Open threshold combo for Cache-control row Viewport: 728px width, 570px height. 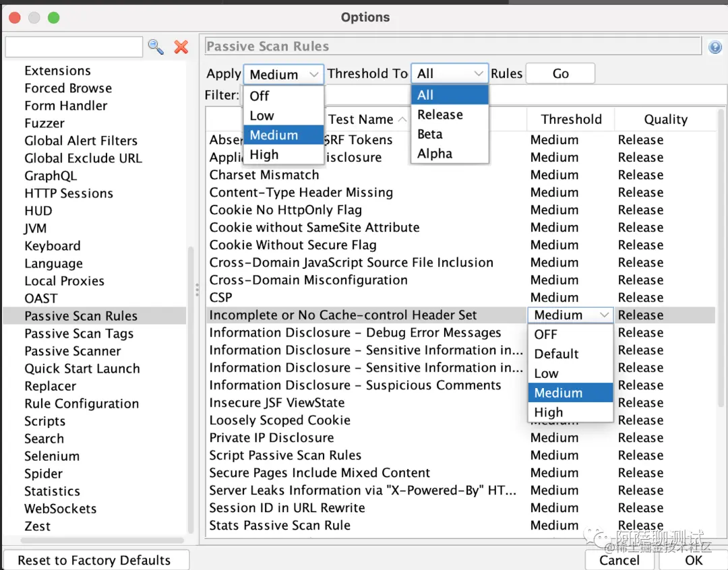571,315
